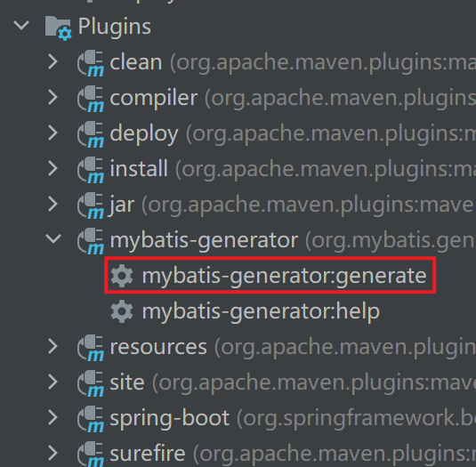Click the resources plugin Maven icon
Screen dimensions: 476x467
91,348
